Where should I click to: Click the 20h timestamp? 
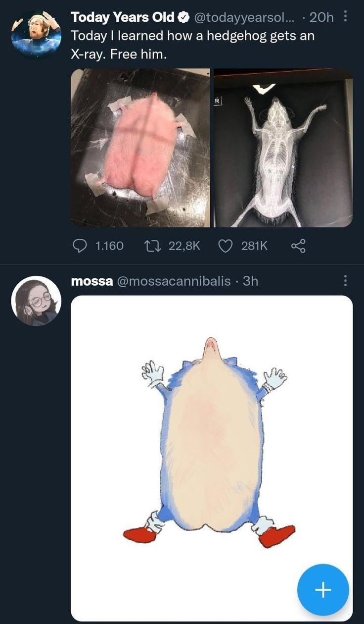pyautogui.click(x=321, y=18)
